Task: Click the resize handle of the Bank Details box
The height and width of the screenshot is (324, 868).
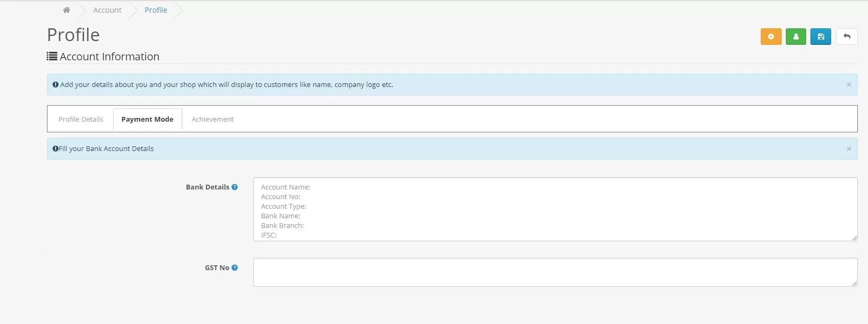Action: [854, 238]
